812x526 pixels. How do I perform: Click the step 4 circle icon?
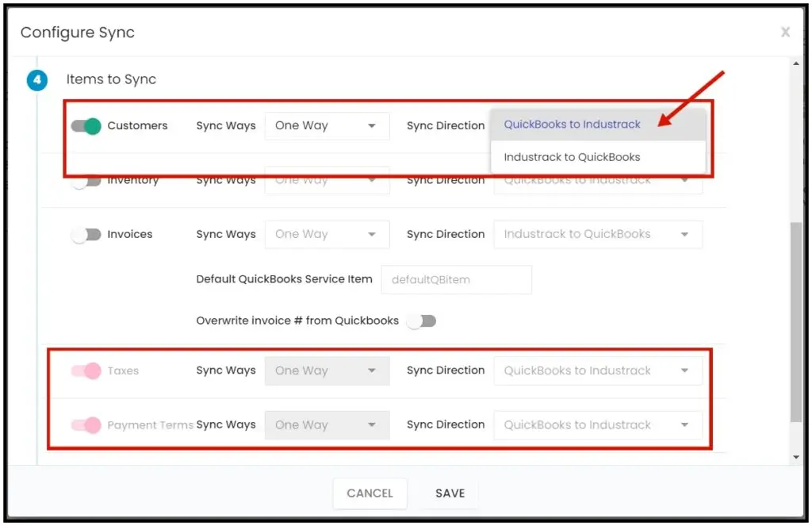[37, 80]
